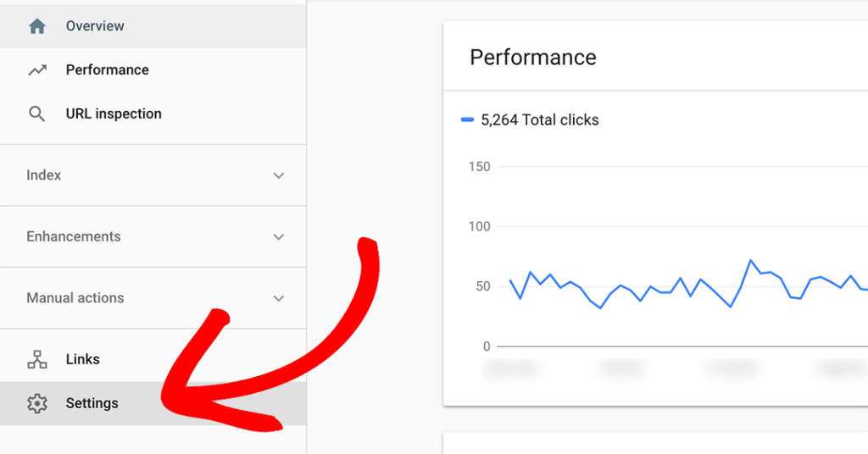
Task: Click the Performance trend-line icon
Action: (36, 70)
